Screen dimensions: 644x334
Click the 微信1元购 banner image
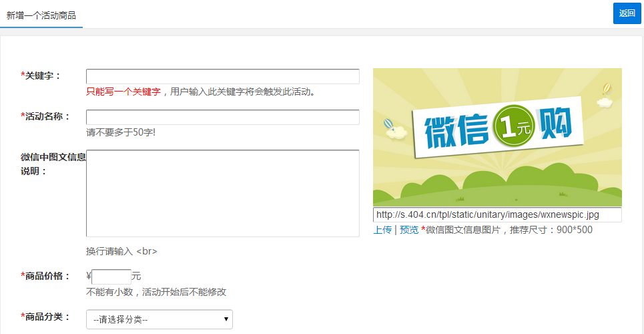[497, 137]
